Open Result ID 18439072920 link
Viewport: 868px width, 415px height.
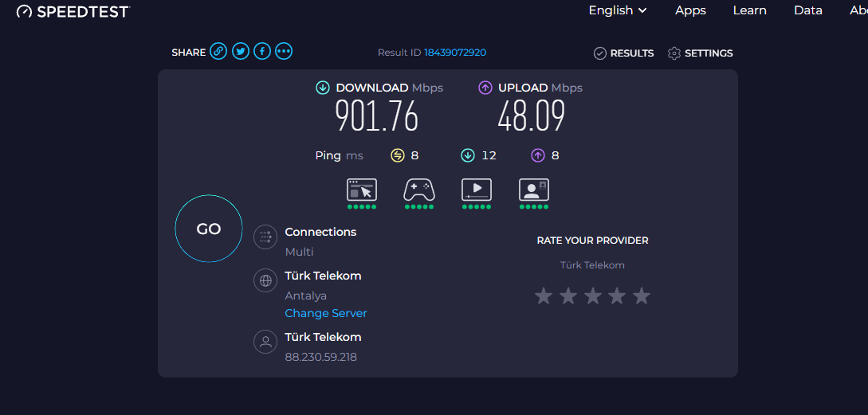click(455, 53)
